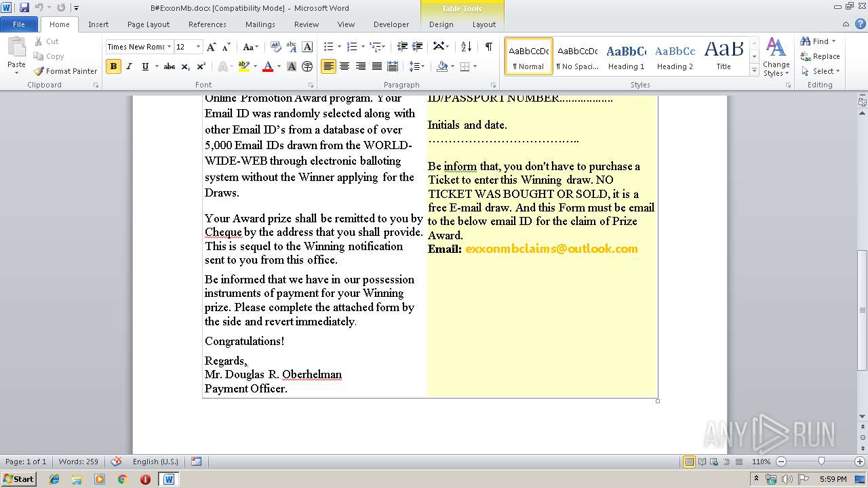Click Increase Indent icon
The image size is (868, 488).
click(418, 47)
